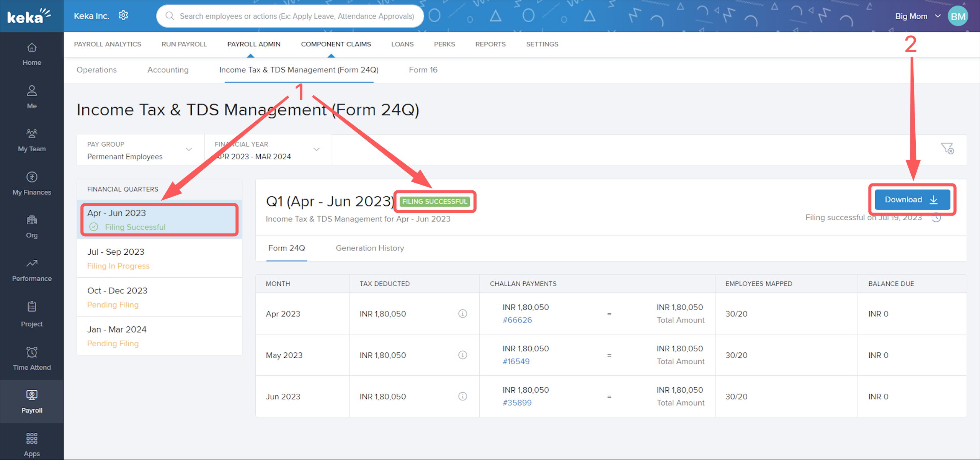Expand the Financial Year dropdown
980x460 pixels.
[316, 149]
